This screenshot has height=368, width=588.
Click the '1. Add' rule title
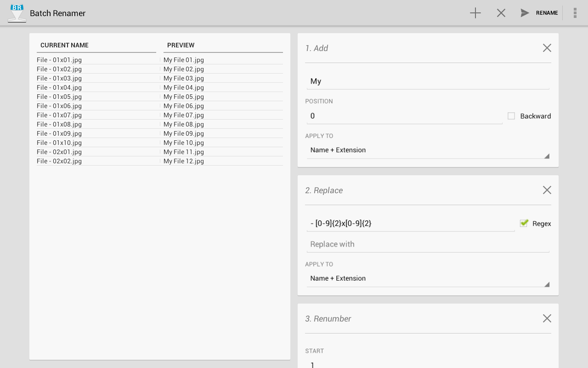[x=317, y=48]
